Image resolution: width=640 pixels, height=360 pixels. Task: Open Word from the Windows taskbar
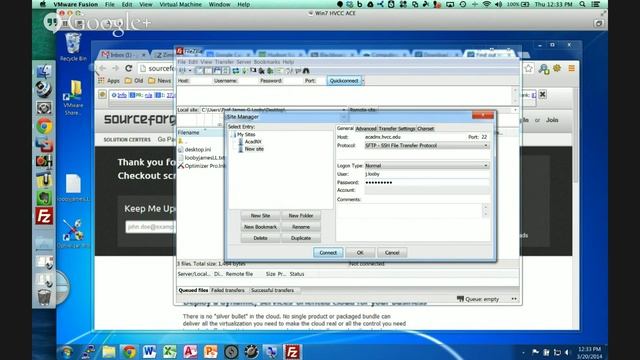149,351
